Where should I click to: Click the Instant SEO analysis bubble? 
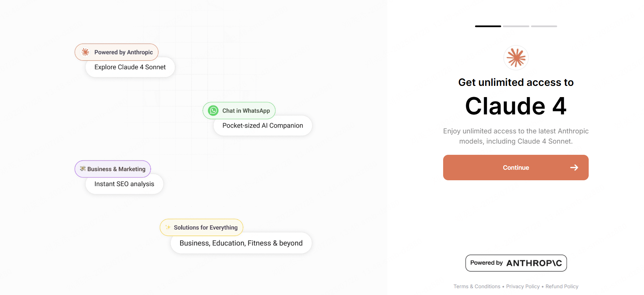124,184
